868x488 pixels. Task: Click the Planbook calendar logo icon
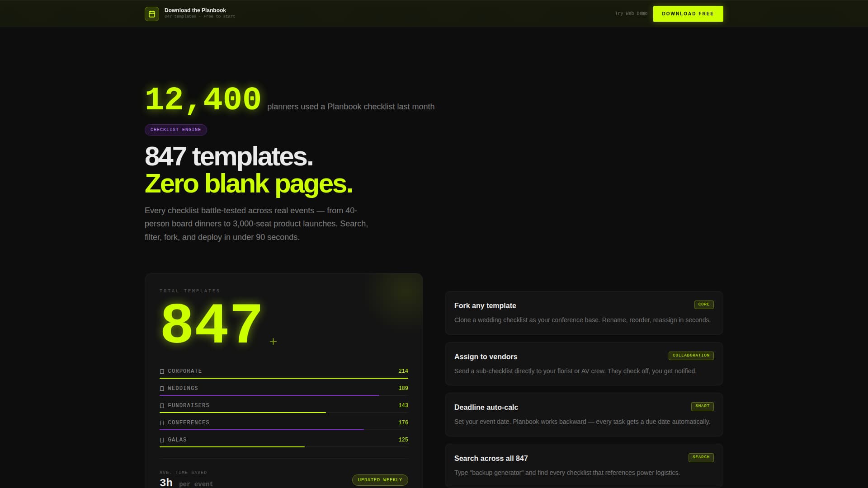[x=152, y=14]
